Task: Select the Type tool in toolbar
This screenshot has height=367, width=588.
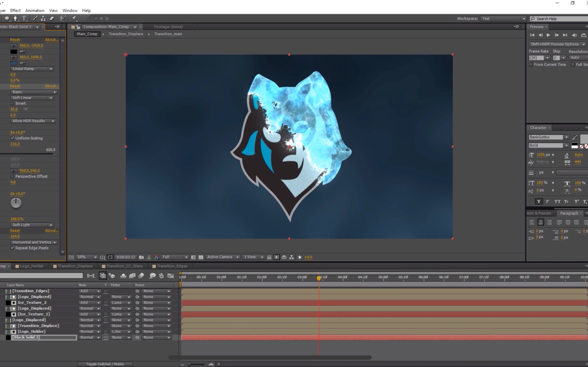Action: (24, 18)
